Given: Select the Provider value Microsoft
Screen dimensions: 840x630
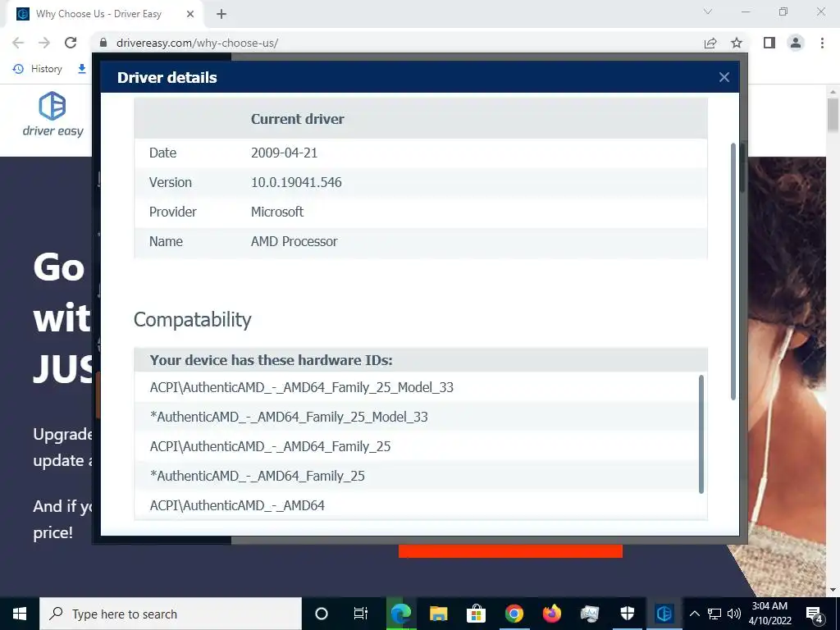Looking at the screenshot, I should point(277,212).
